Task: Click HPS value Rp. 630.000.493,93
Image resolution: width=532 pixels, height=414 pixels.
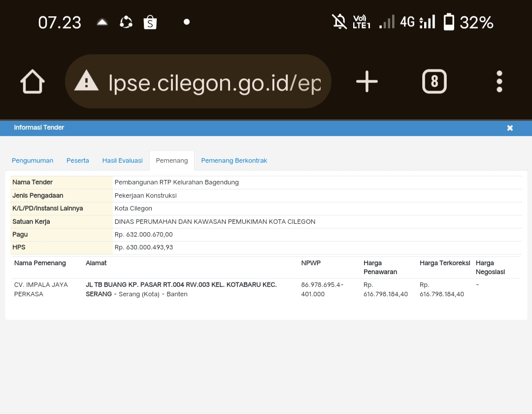Action: [x=144, y=247]
